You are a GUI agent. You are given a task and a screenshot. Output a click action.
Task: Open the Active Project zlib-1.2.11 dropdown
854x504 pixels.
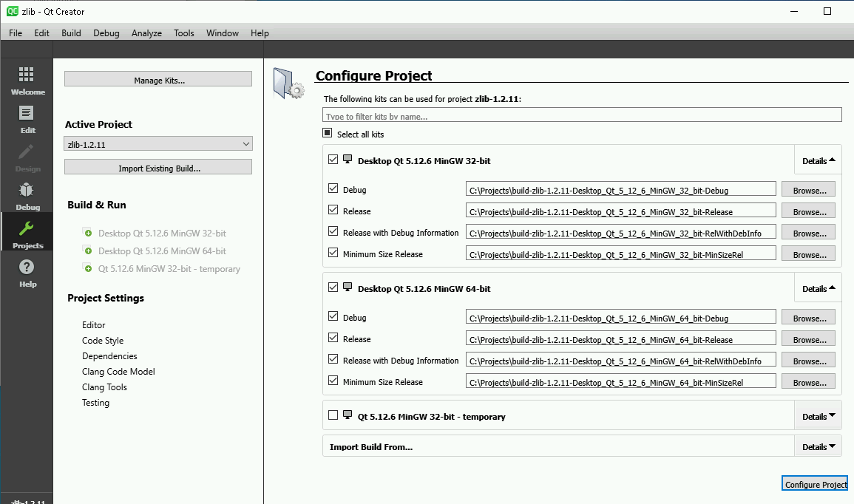pyautogui.click(x=158, y=143)
